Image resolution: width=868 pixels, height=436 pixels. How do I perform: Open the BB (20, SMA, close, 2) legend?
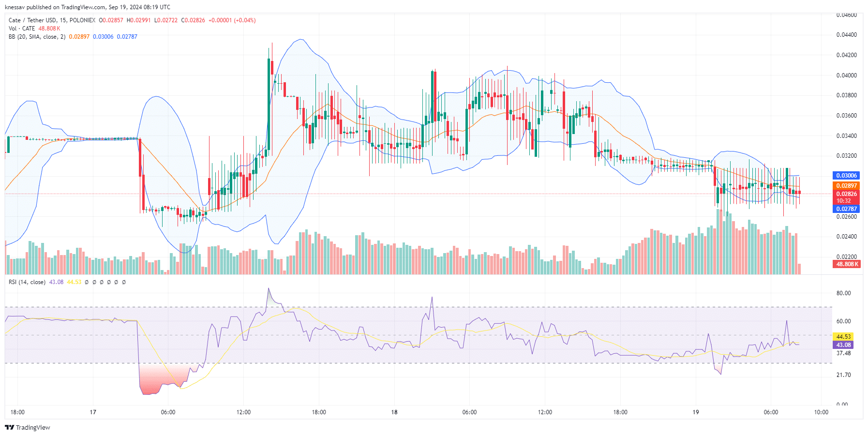[37, 37]
